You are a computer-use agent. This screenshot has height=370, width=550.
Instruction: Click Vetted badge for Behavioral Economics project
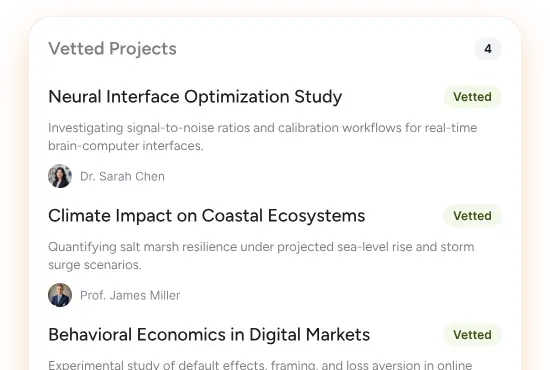tap(472, 335)
